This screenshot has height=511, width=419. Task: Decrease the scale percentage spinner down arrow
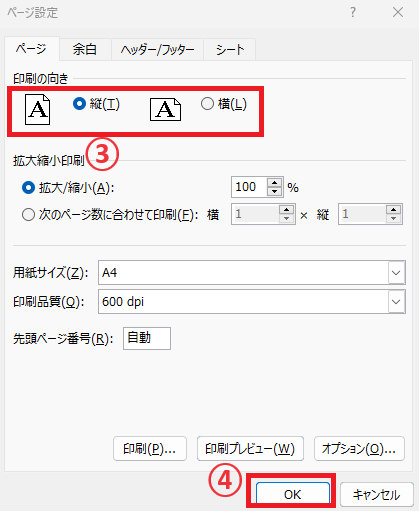click(x=275, y=191)
